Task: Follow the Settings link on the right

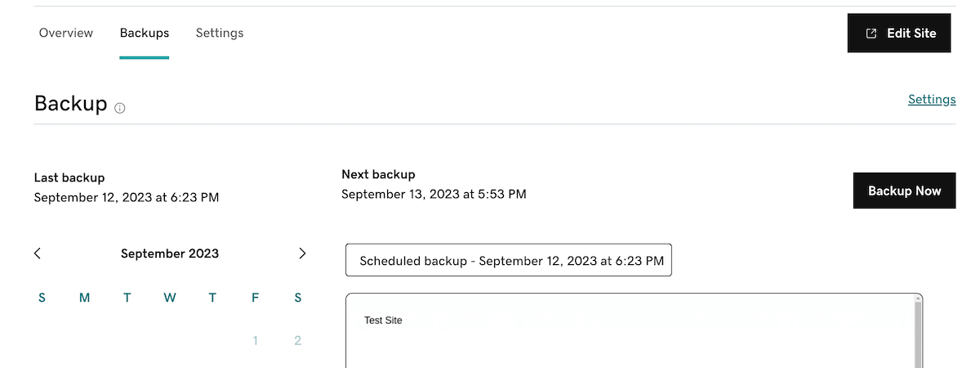Action: (x=932, y=100)
